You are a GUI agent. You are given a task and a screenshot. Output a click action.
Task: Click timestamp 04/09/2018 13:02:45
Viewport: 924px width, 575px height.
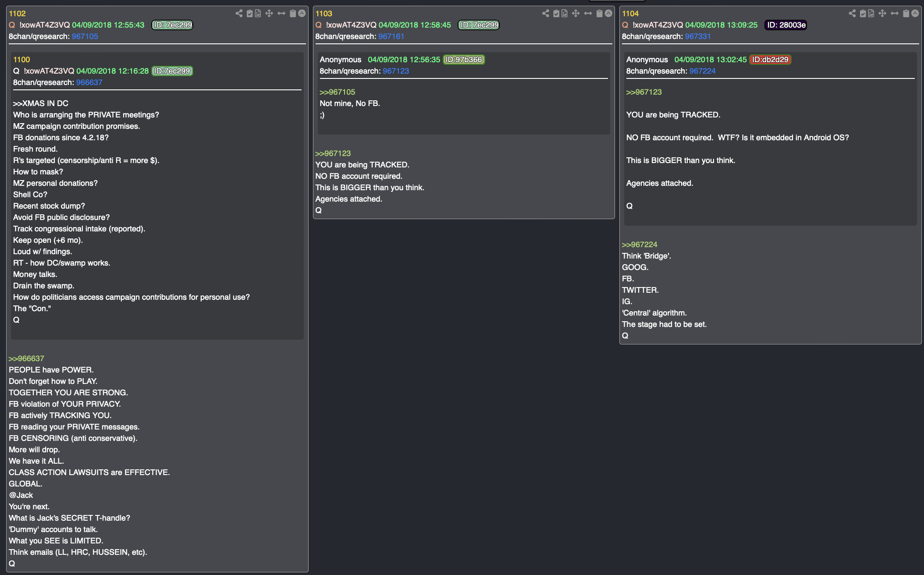point(711,60)
